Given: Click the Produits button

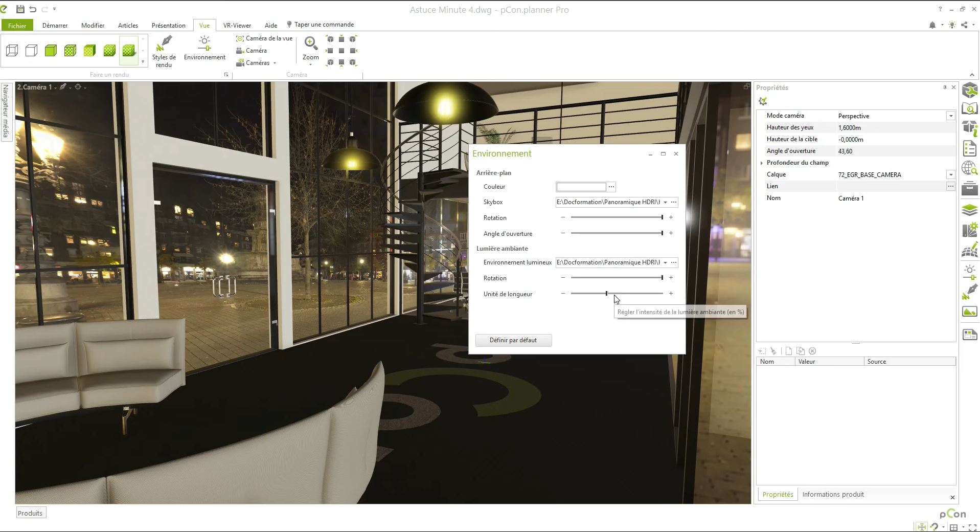Looking at the screenshot, I should coord(30,513).
